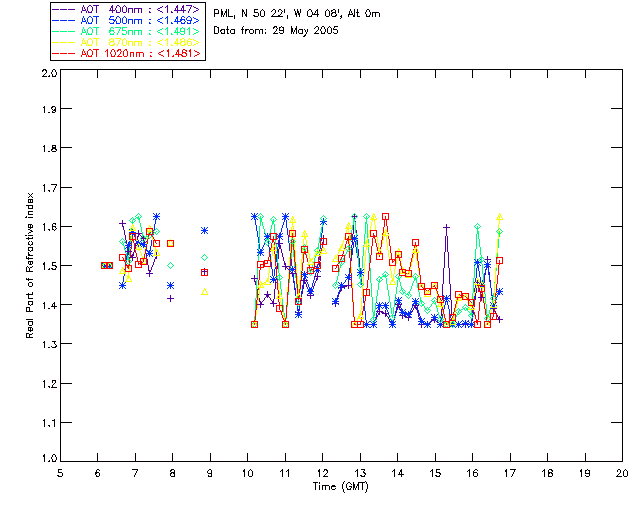Click the isolated purple plus near time 8
Image resolution: width=640 pixels, height=512 pixels.
(171, 298)
